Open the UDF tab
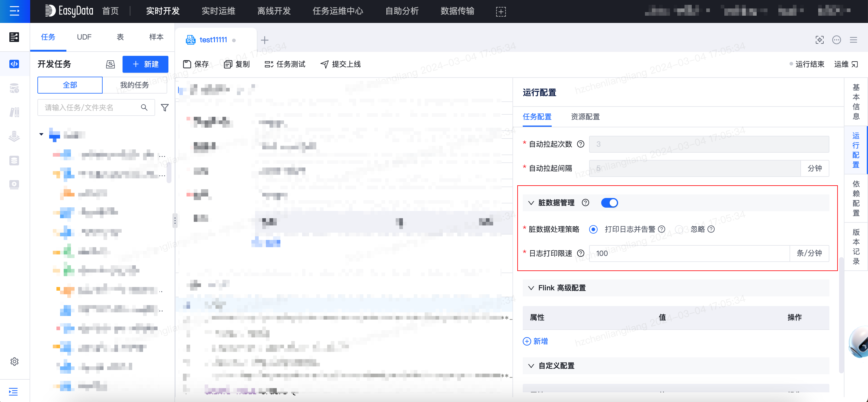The width and height of the screenshot is (868, 402). point(84,37)
